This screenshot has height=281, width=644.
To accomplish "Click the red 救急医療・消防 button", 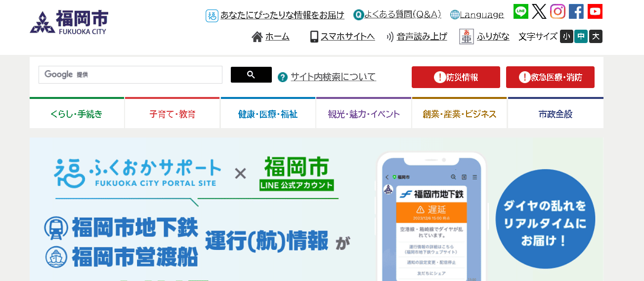I will pyautogui.click(x=550, y=77).
